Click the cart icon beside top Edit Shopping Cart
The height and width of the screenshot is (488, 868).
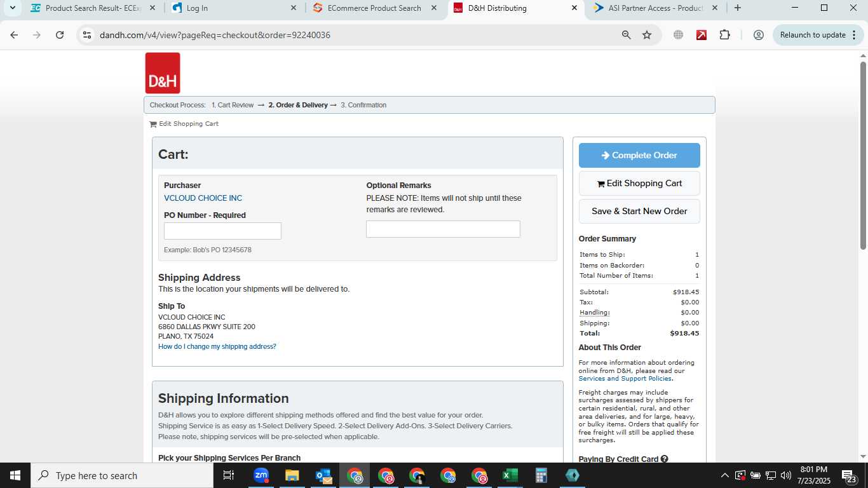pos(153,124)
